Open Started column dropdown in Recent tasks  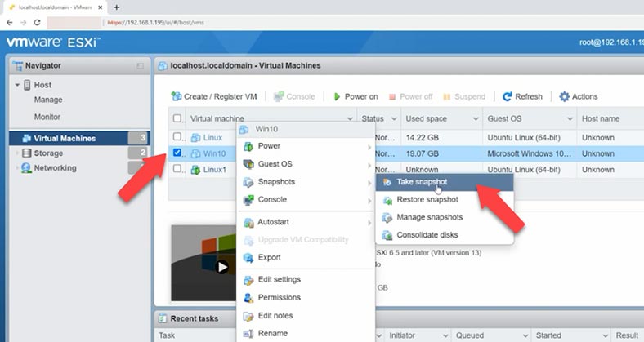click(605, 335)
